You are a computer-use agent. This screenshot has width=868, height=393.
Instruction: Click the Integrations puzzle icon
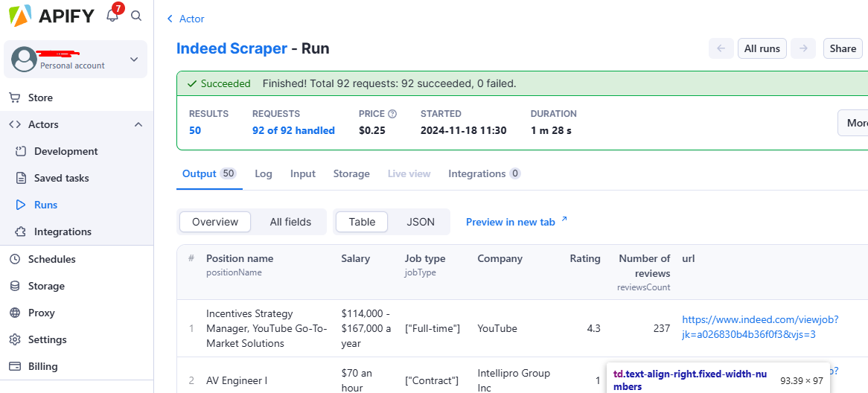[21, 231]
